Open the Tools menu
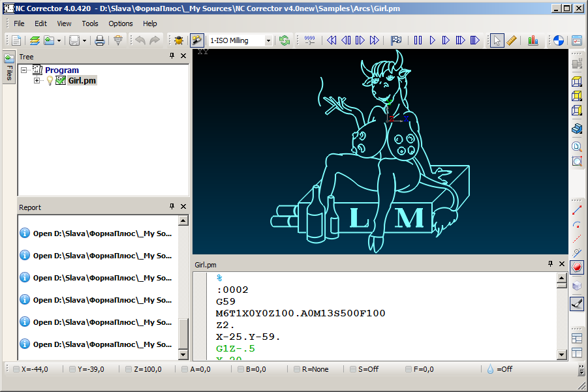 tap(90, 23)
